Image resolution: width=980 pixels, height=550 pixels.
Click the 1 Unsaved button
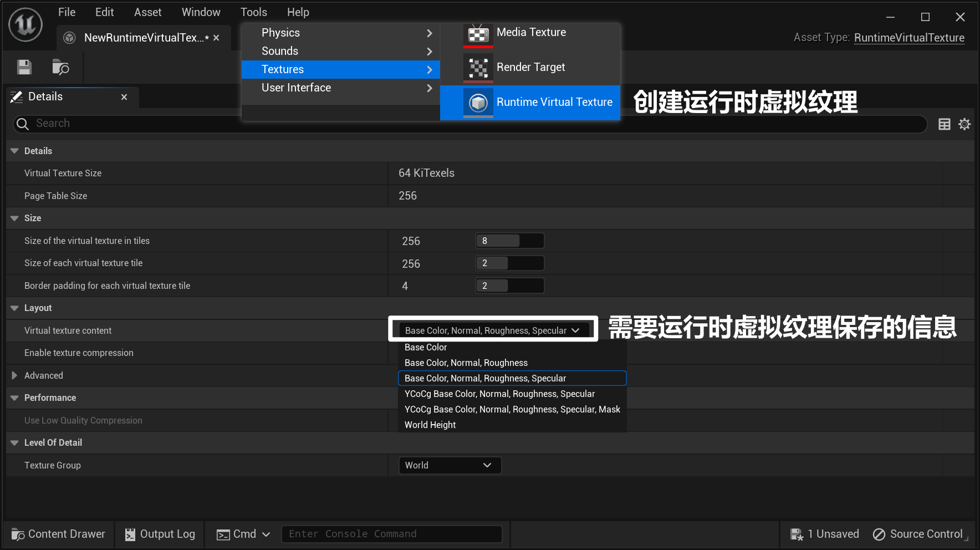825,534
